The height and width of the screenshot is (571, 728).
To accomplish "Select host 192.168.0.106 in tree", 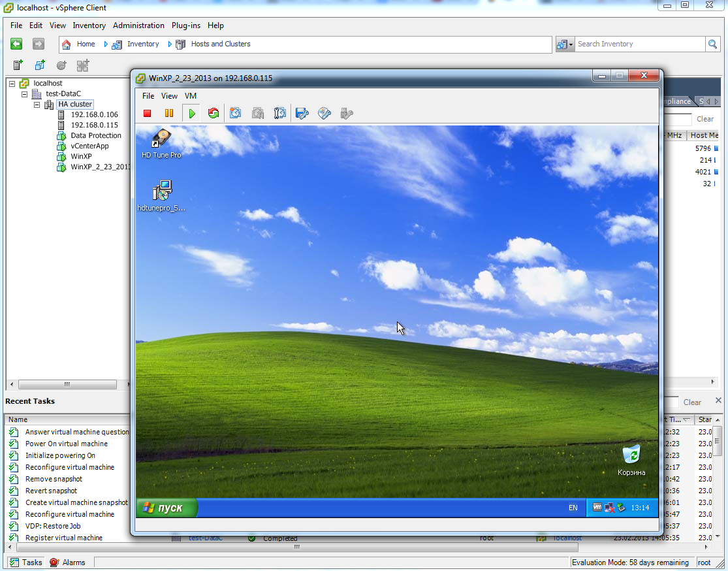I will 94,114.
